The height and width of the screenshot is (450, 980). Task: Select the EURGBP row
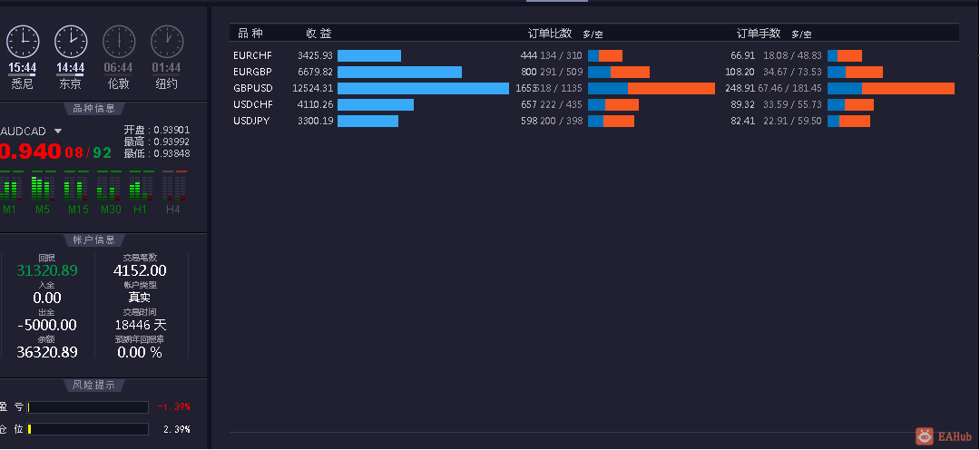tap(593, 72)
